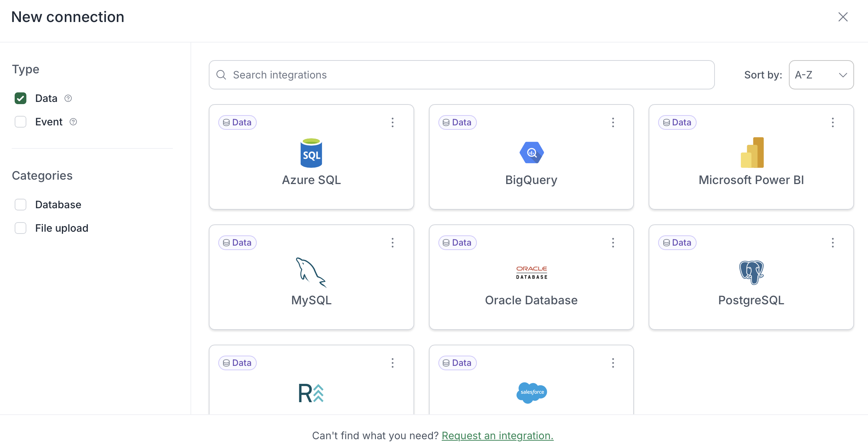868x448 pixels.
Task: Choose the Microsoft Power BI name label
Action: (x=752, y=180)
